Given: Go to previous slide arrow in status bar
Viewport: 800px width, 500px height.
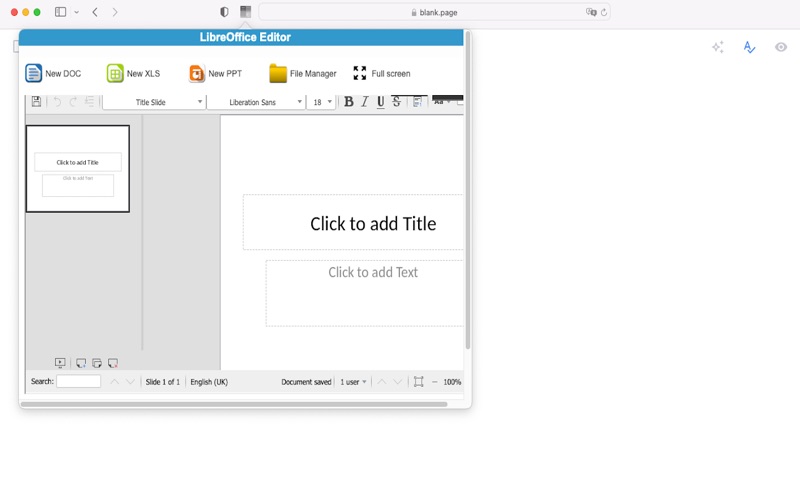Looking at the screenshot, I should coord(382,382).
